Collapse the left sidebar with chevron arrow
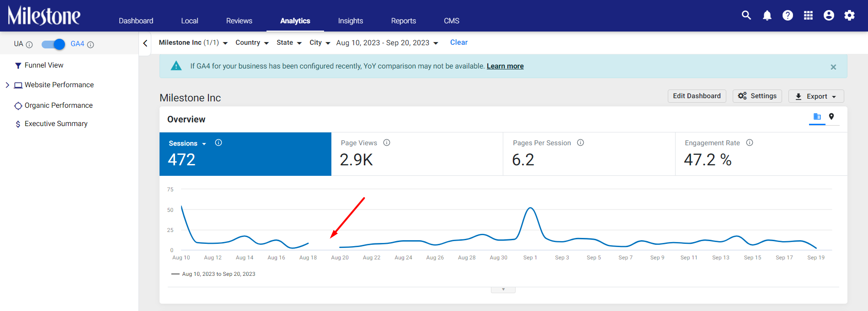The width and height of the screenshot is (868, 311). [x=145, y=43]
